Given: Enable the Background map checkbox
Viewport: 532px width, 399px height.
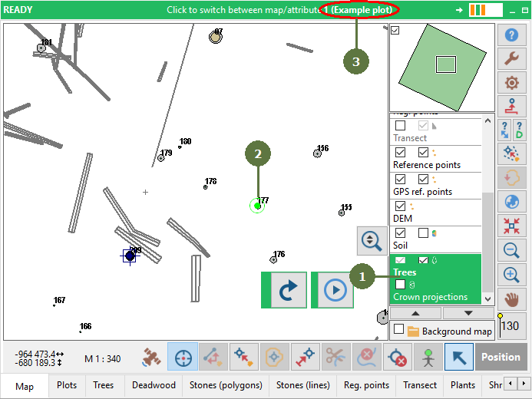Looking at the screenshot, I should click(x=399, y=329).
